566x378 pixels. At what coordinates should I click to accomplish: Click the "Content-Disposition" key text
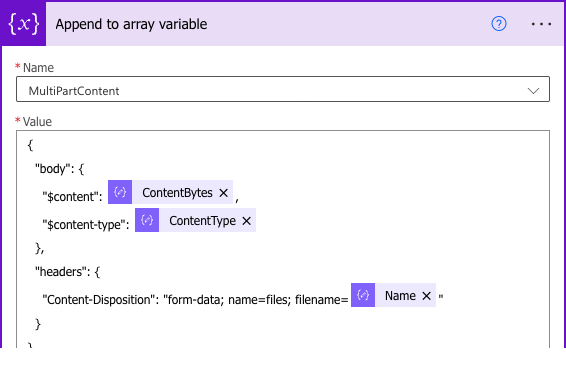pyautogui.click(x=99, y=300)
